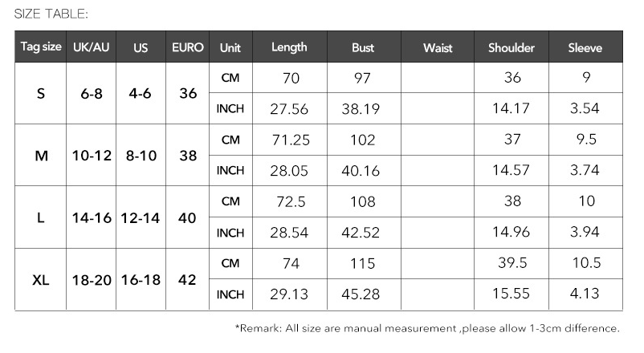The image size is (644, 353).
Task: Click the UK/AU size 6-8 cell
Action: pos(91,93)
